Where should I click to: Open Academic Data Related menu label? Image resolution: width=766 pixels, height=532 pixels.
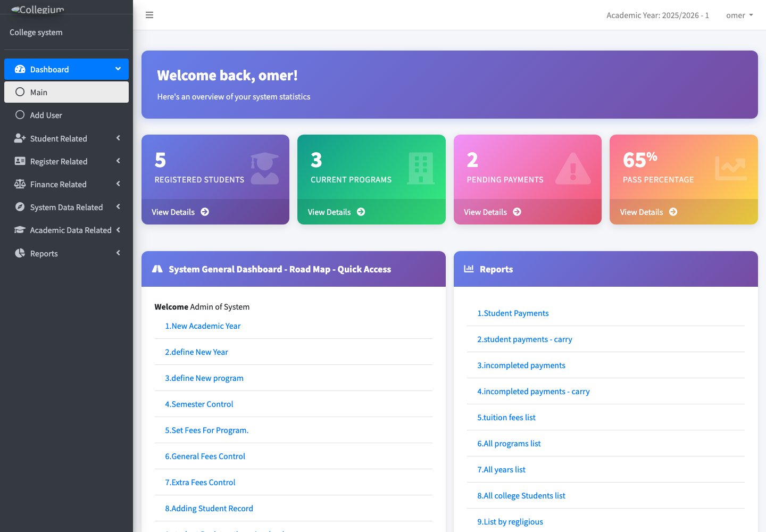point(71,230)
